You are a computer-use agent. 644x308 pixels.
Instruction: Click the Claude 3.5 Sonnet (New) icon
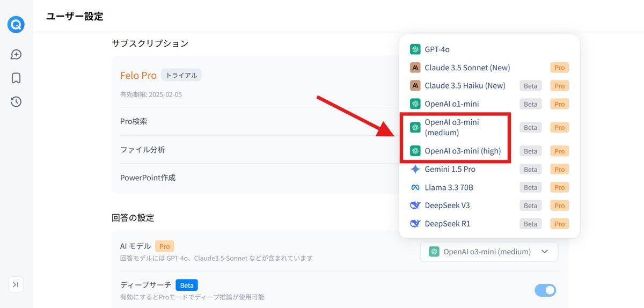tap(415, 68)
